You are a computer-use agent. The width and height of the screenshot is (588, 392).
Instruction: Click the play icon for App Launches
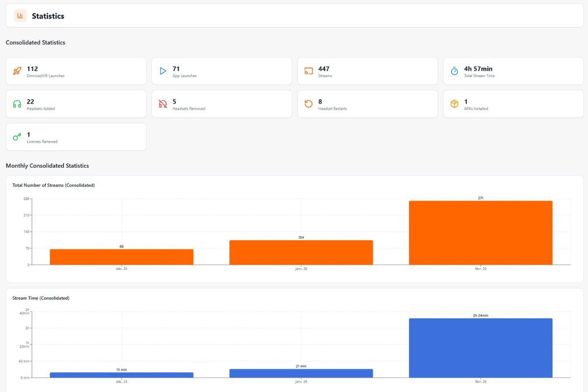click(163, 71)
